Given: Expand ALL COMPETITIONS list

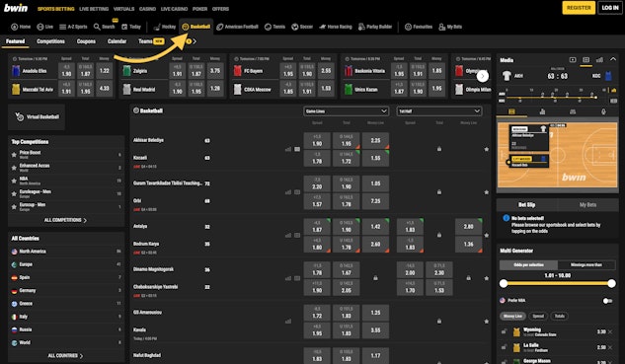Looking at the screenshot, I should (66, 220).
